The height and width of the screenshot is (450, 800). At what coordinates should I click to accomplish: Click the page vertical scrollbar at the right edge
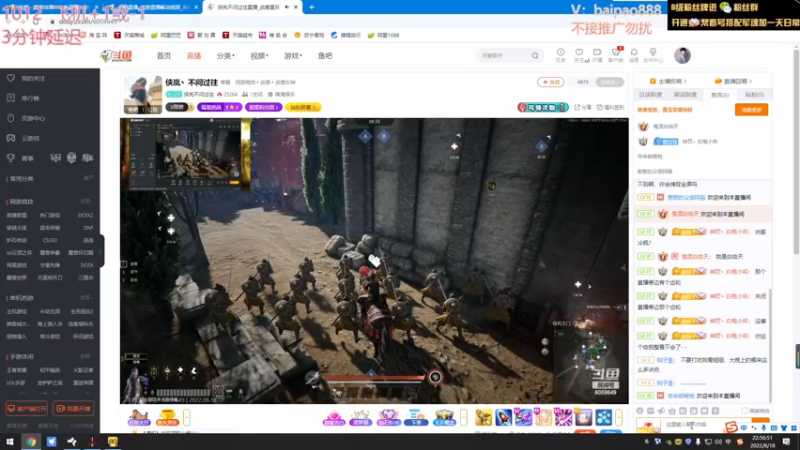point(796,151)
